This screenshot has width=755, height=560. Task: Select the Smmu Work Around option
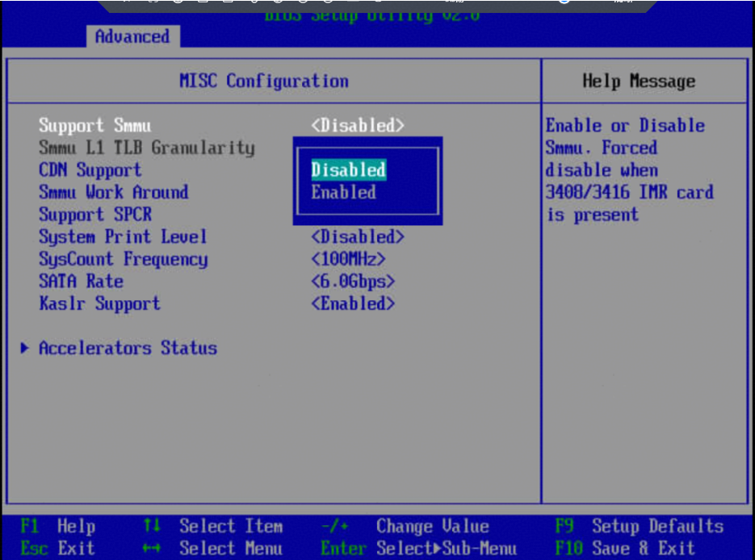pos(113,193)
